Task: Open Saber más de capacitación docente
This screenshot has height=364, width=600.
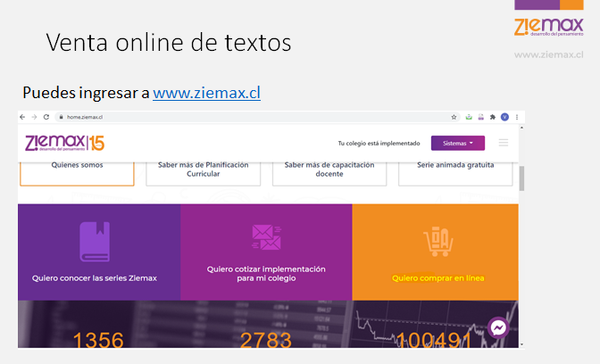Action: point(329,174)
